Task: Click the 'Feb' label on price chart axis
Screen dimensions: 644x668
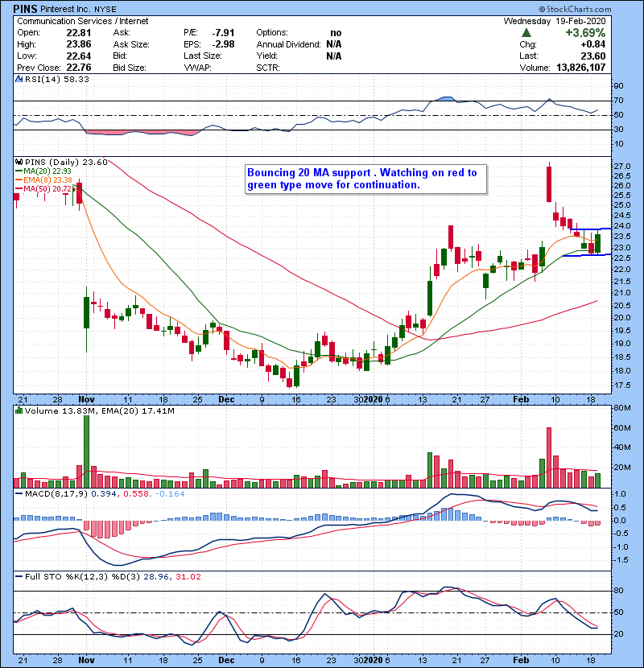Action: tap(521, 400)
